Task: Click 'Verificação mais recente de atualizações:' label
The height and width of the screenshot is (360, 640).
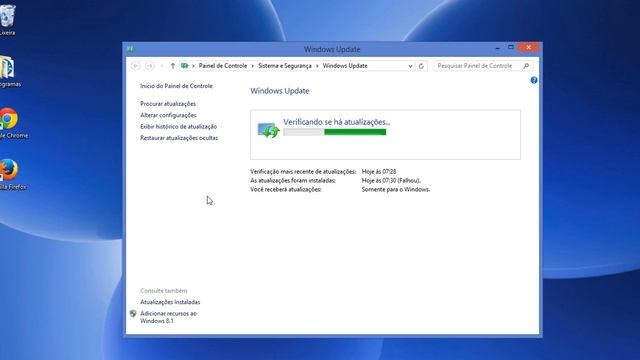Action: [303, 172]
